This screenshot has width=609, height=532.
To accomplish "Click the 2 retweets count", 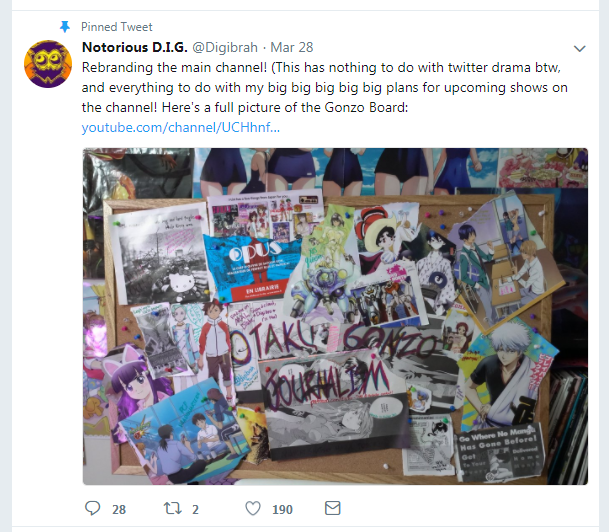I will [195, 509].
